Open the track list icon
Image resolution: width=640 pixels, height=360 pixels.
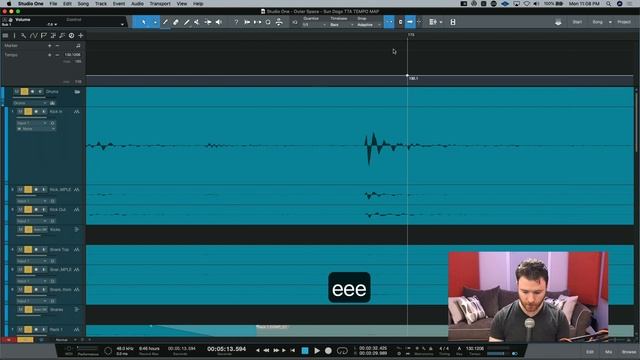[x=5, y=36]
